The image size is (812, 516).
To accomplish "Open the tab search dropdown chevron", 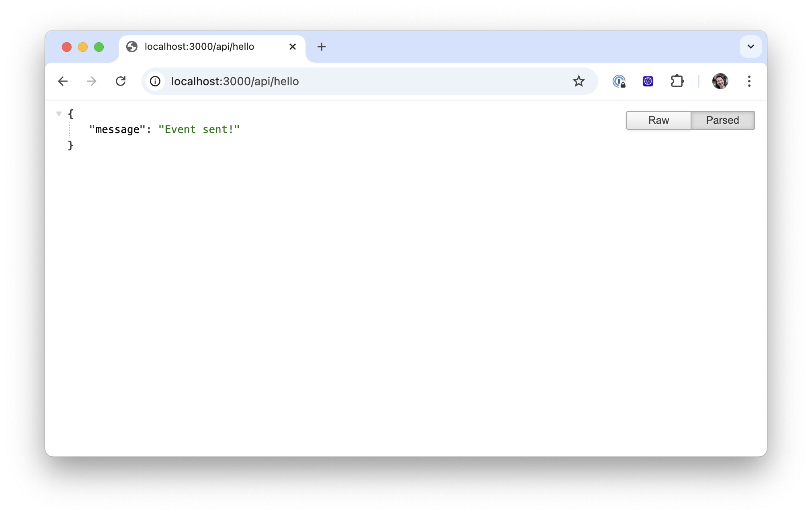I will click(x=750, y=47).
